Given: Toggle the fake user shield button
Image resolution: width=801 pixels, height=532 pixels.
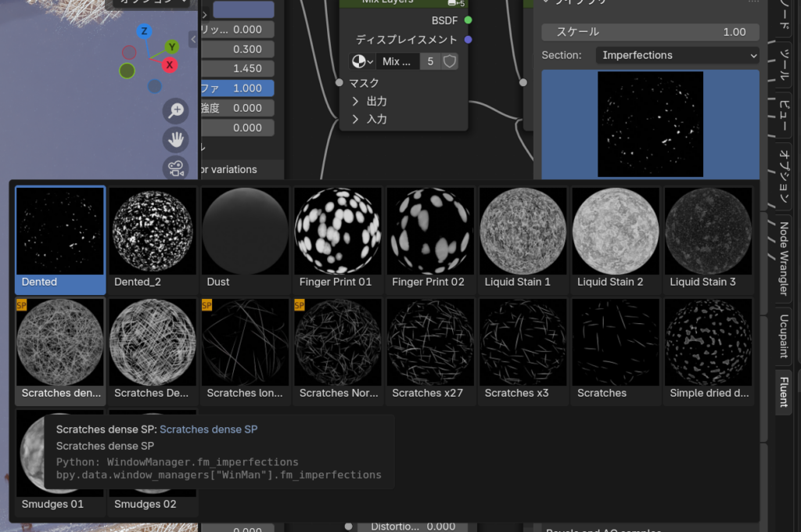Looking at the screenshot, I should tap(449, 62).
